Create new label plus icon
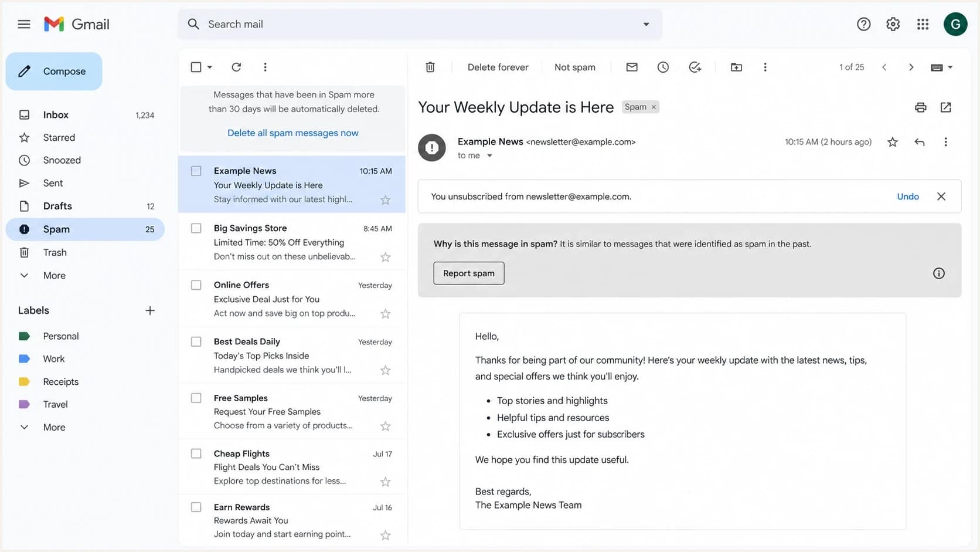 150,310
